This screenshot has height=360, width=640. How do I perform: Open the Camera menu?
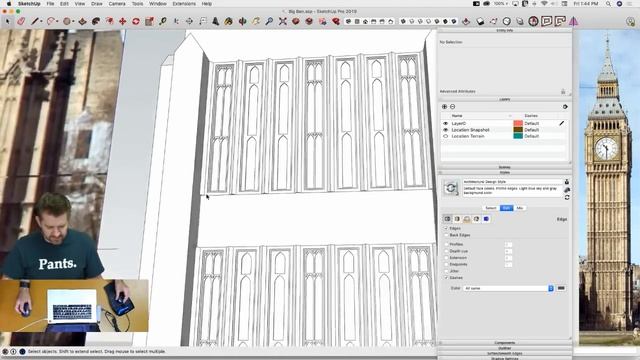click(x=117, y=4)
